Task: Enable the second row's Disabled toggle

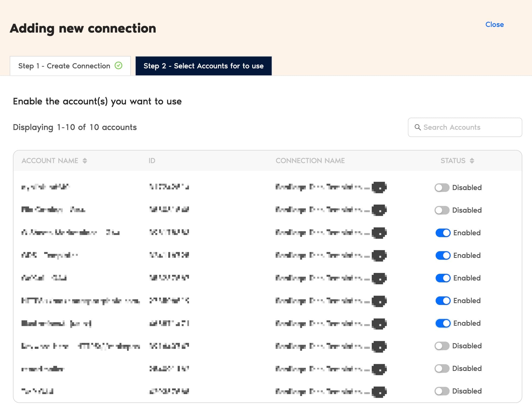Action: point(442,210)
